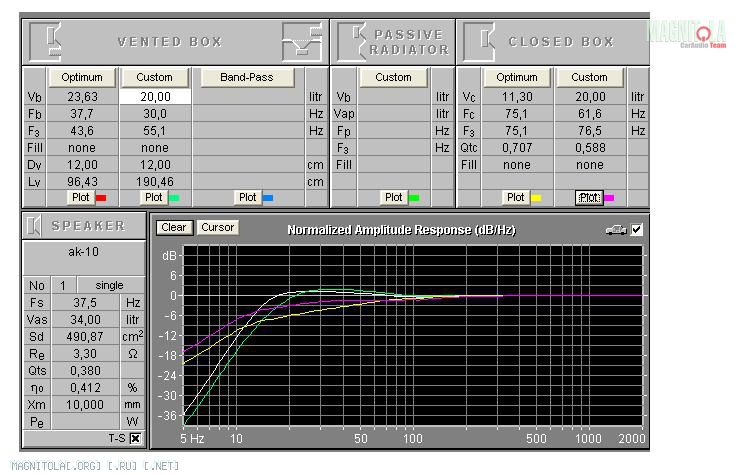Screen dimensions: 746x475
Task: Select closed box Custom button
Action: click(589, 78)
